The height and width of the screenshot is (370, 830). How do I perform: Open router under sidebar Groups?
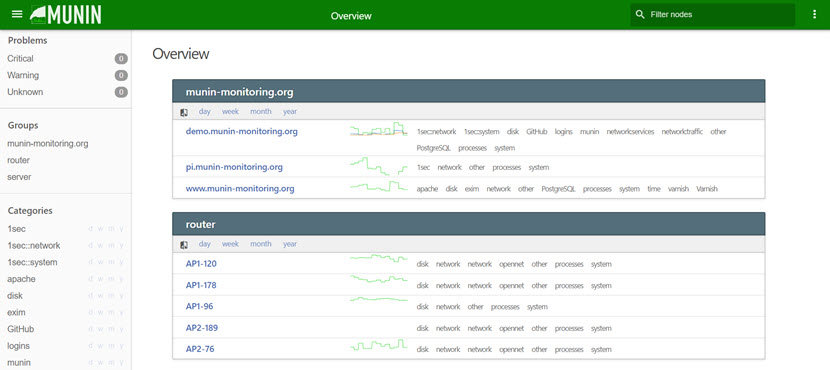click(x=19, y=160)
